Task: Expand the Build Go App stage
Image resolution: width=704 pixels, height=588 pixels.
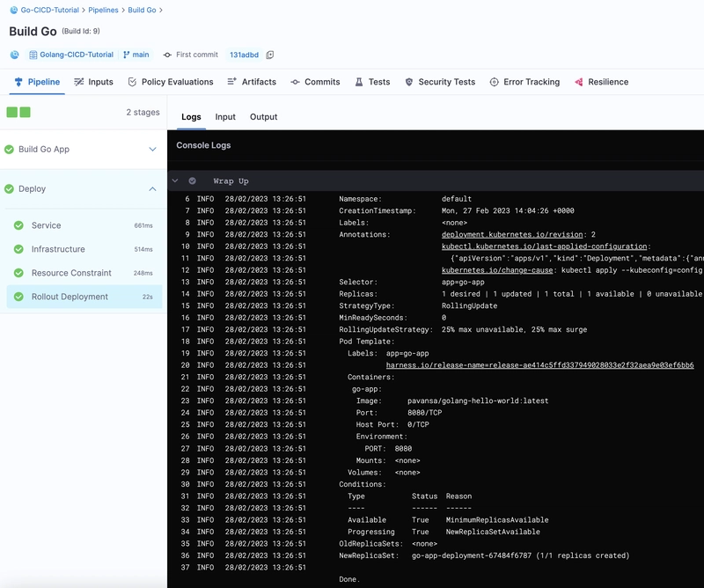Action: click(x=152, y=149)
